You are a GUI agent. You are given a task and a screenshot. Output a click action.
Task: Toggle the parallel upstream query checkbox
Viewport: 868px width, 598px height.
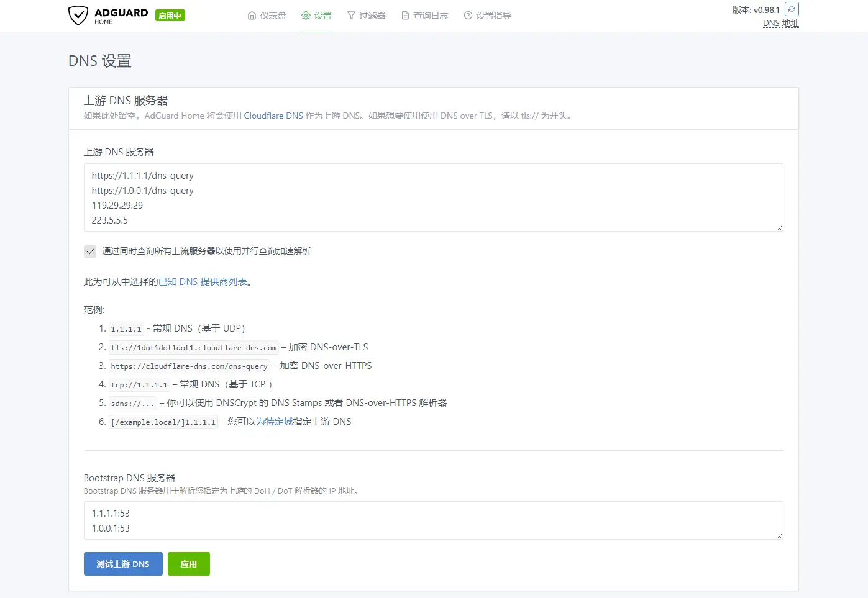(90, 251)
